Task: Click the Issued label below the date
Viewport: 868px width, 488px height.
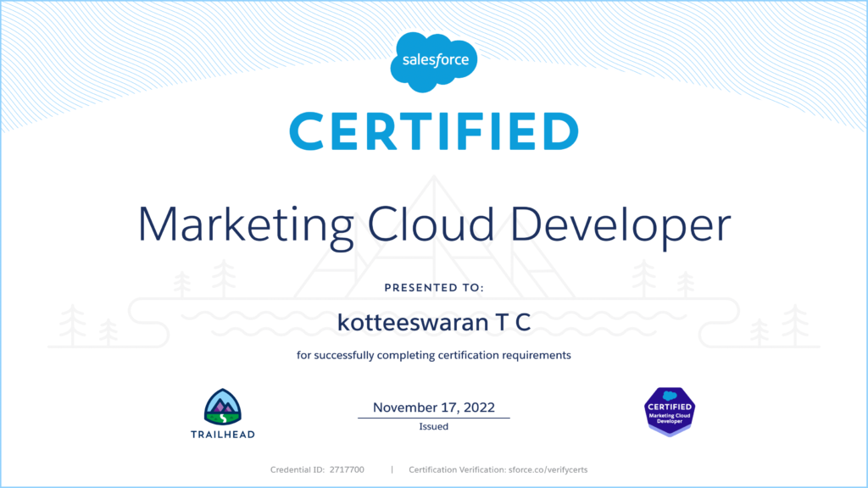Action: tap(434, 427)
